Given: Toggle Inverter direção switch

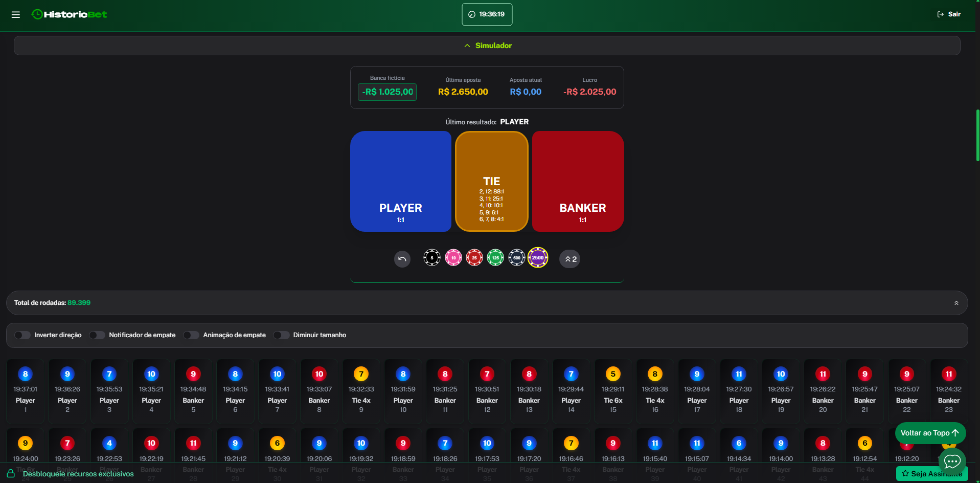Looking at the screenshot, I should tap(22, 335).
